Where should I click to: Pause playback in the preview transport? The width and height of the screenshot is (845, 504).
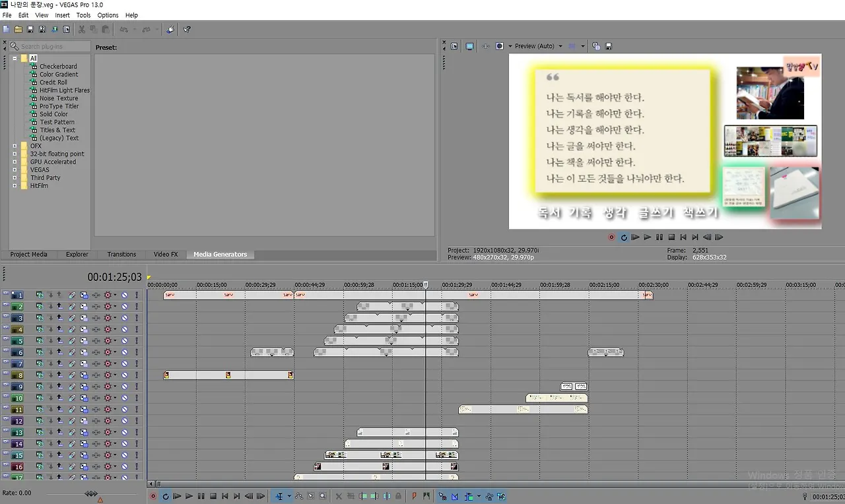tap(659, 237)
